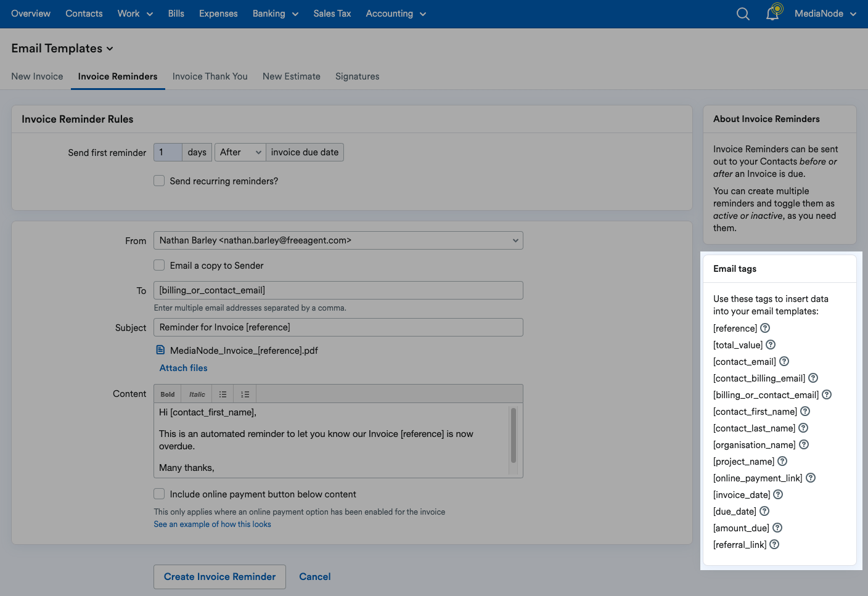868x596 pixels.
Task: Click the To email address field
Action: click(338, 290)
